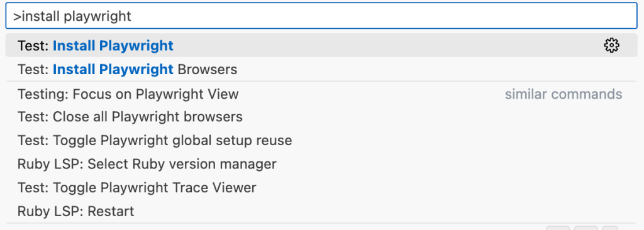Image resolution: width=644 pixels, height=230 pixels.
Task: Choose 'Testing: Focus on Playwright View'
Action: click(321, 94)
